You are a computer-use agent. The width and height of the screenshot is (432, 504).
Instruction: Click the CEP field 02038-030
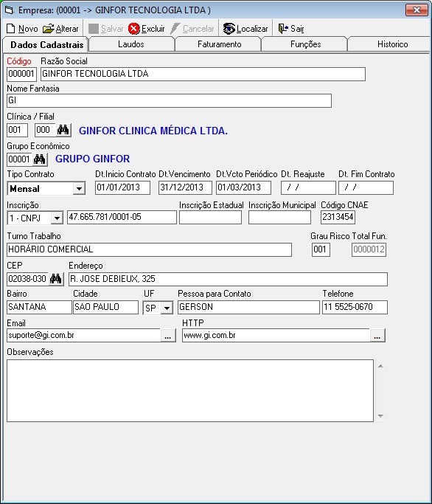coord(27,279)
